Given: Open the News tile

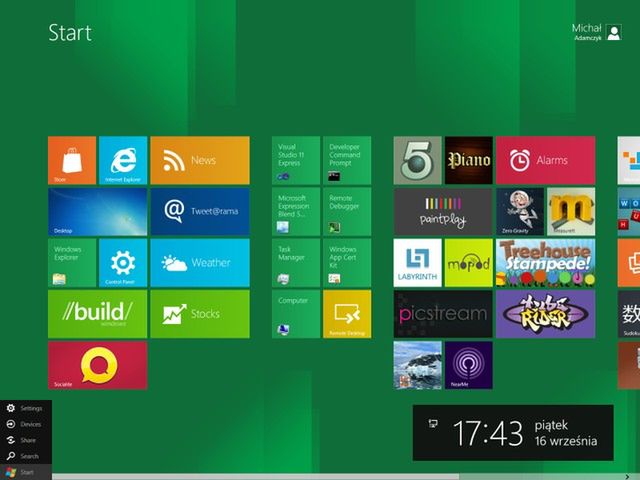Looking at the screenshot, I should click(x=200, y=160).
